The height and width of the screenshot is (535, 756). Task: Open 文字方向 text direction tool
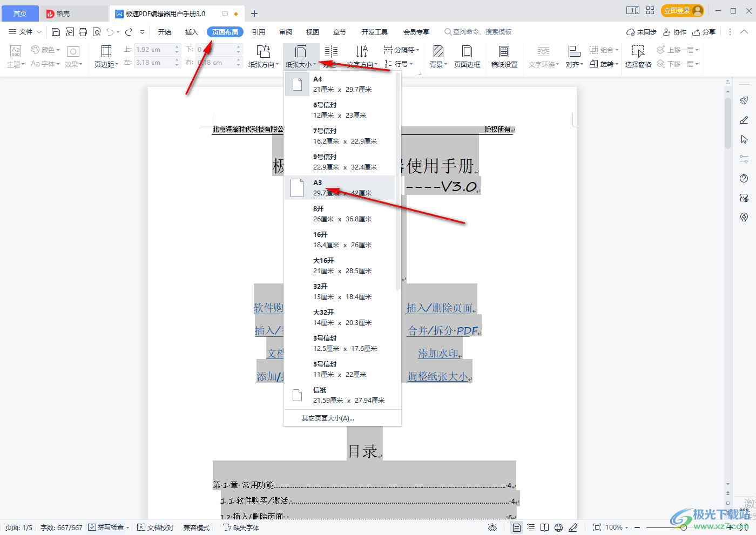coord(362,56)
